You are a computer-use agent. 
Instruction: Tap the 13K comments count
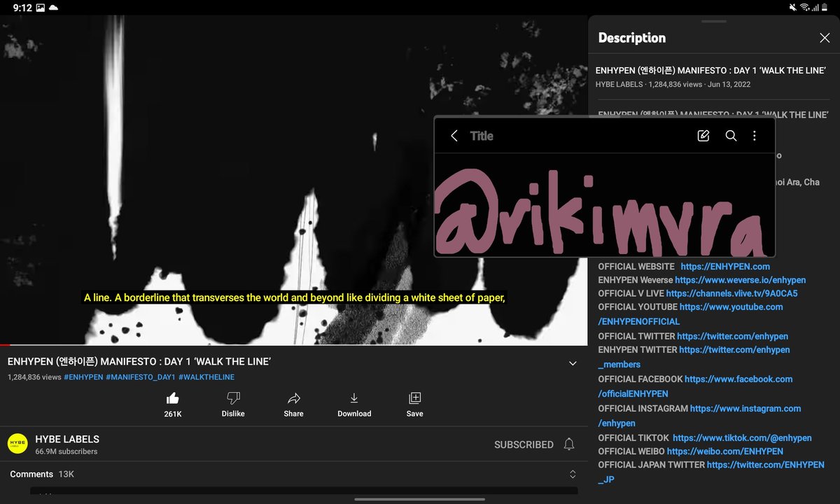[66, 474]
